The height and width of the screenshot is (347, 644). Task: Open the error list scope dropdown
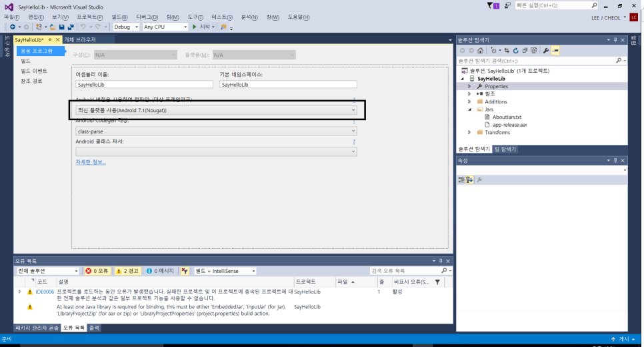pyautogui.click(x=47, y=271)
